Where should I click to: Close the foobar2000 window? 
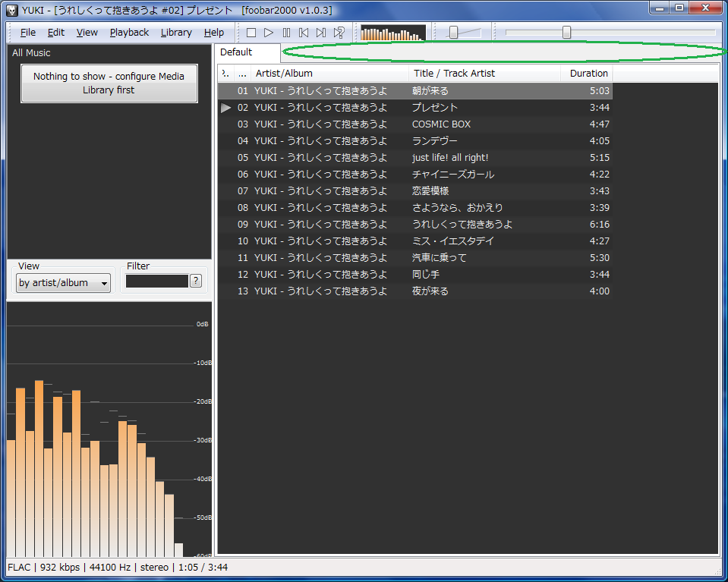[x=706, y=8]
